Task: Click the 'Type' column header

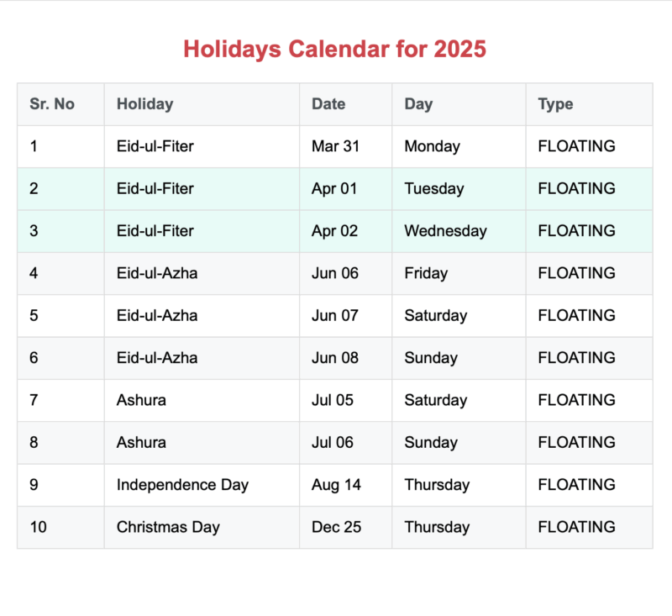Action: [555, 104]
